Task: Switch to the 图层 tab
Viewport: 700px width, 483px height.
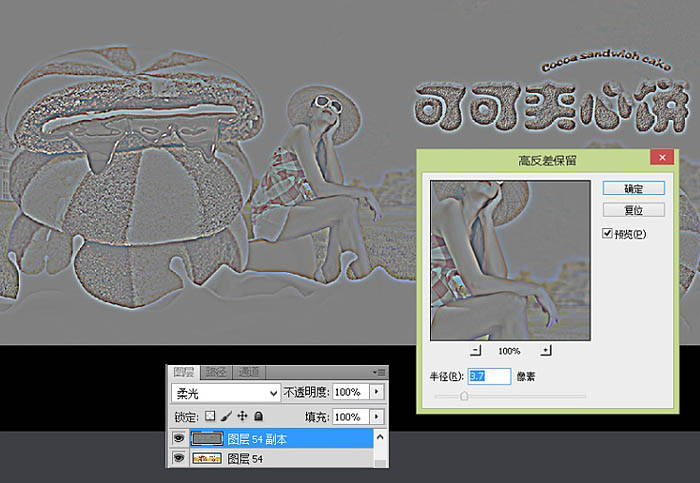Action: point(183,372)
